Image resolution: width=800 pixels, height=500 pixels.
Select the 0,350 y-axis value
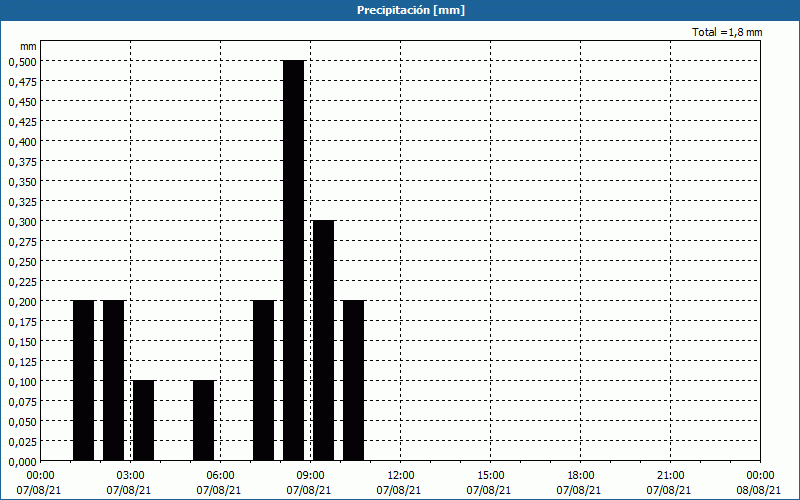tap(22, 181)
